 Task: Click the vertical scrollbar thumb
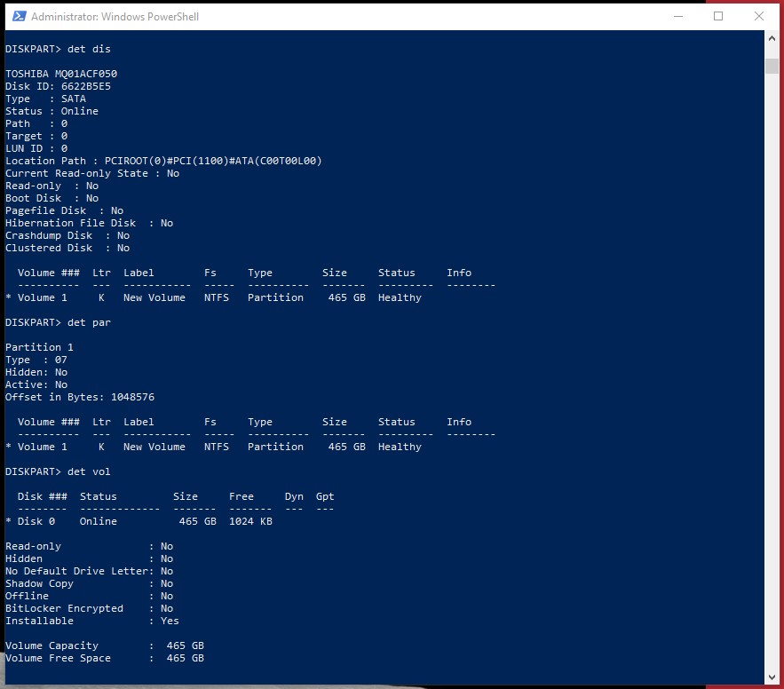771,67
